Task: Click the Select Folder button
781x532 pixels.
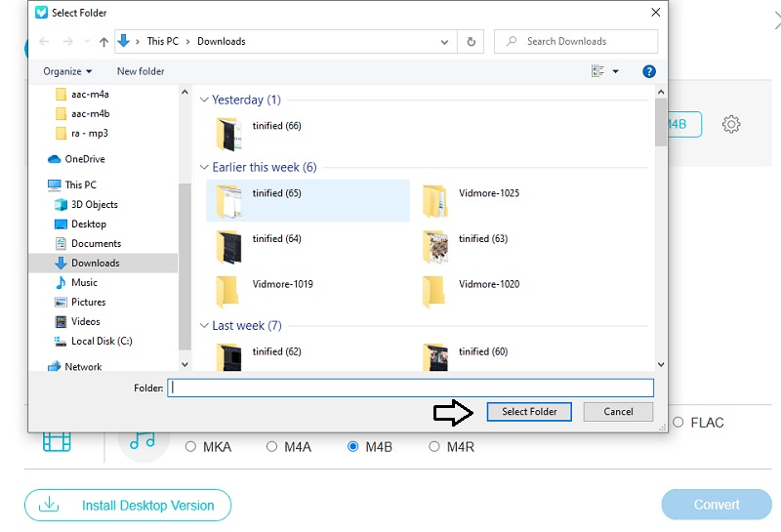Action: (529, 412)
